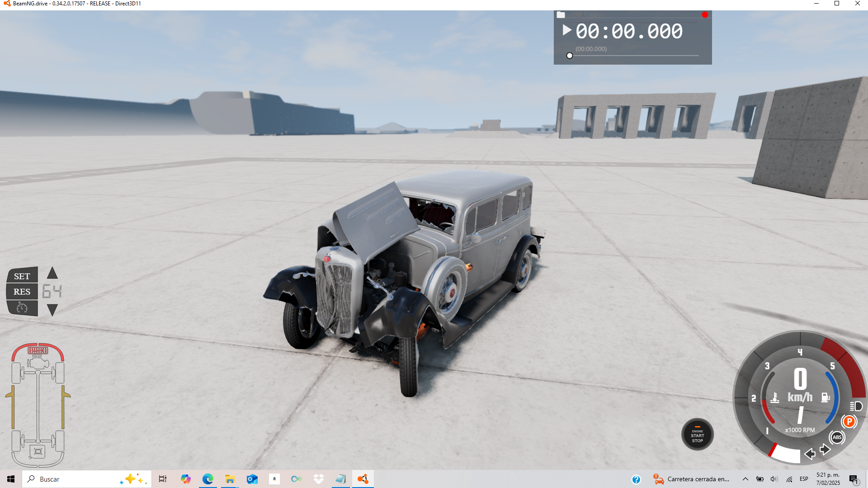Screen dimensions: 868x488
Task: Toggle the Engine Start Stop button
Action: click(697, 435)
